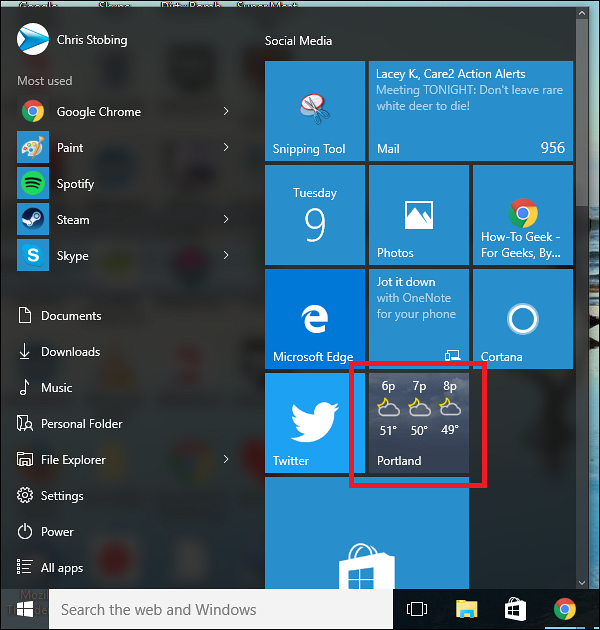The image size is (600, 630).
Task: Click the Windows Start button
Action: pyautogui.click(x=24, y=608)
